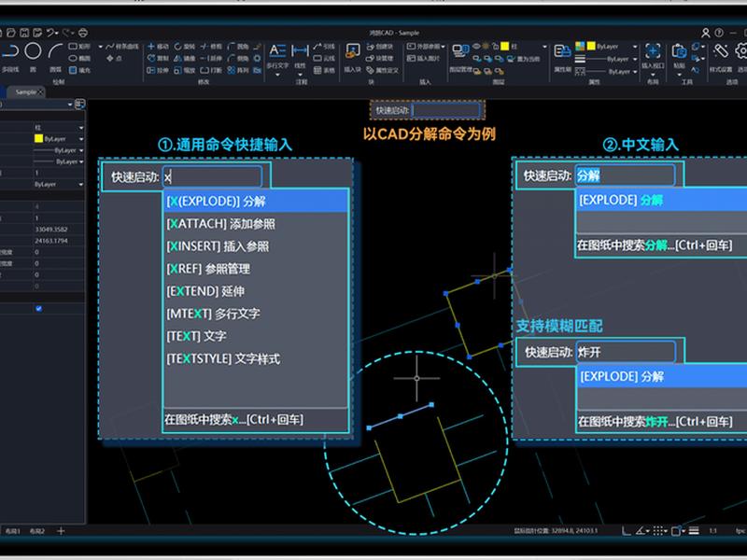Insert a 表格 table
Screen dimensions: 747x560
click(x=324, y=70)
